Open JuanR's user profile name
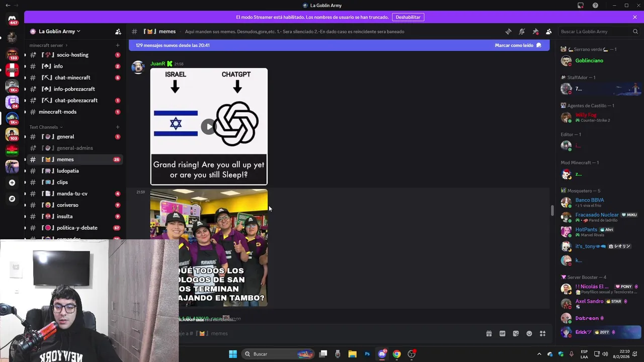 157,64
